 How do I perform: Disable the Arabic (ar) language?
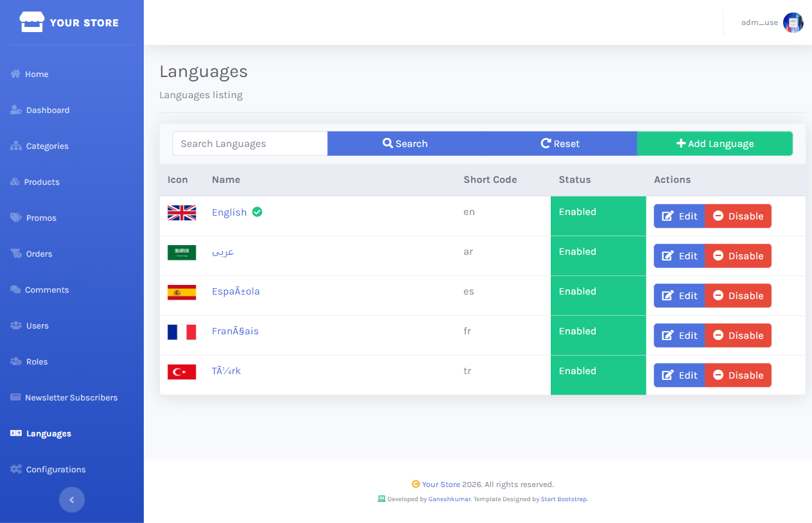pyautogui.click(x=738, y=256)
